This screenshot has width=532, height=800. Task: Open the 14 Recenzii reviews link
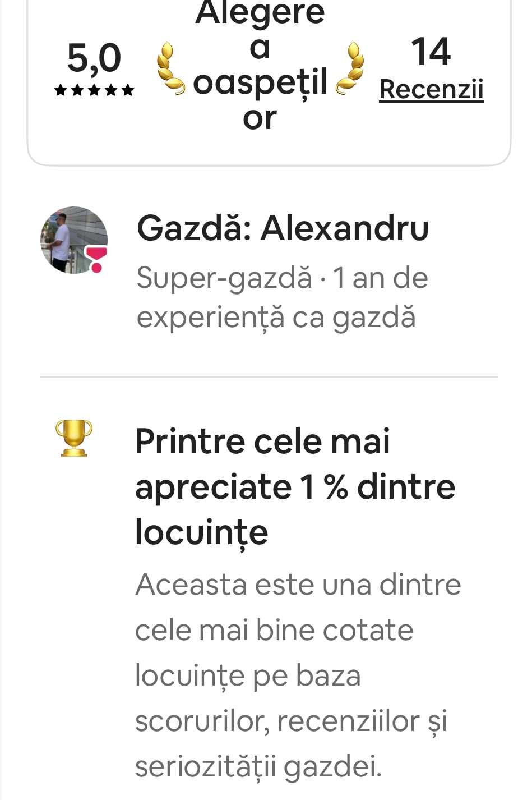point(431,89)
